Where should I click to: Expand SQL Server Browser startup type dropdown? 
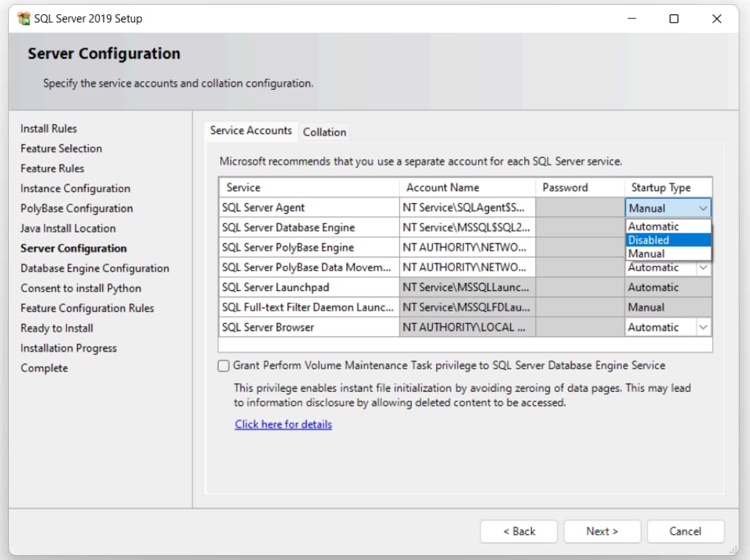point(704,328)
